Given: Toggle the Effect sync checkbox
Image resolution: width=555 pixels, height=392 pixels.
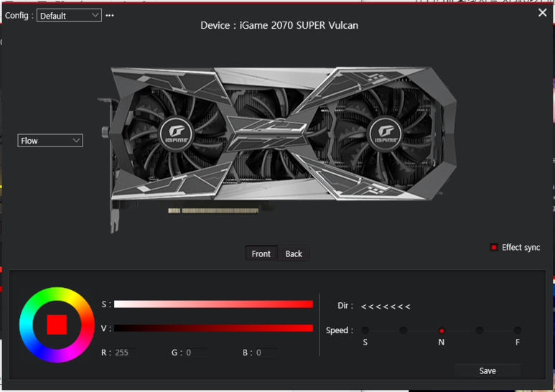Looking at the screenshot, I should (x=494, y=247).
